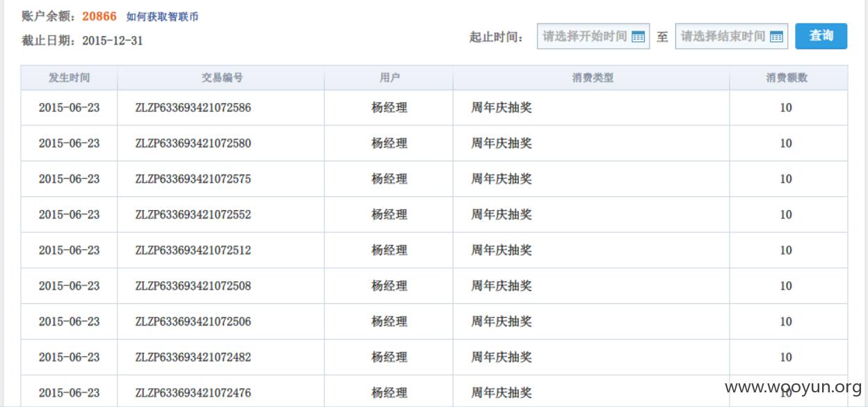This screenshot has height=407, width=868.
Task: Select transaction ID ZLZP633693421072482
Action: coord(193,357)
